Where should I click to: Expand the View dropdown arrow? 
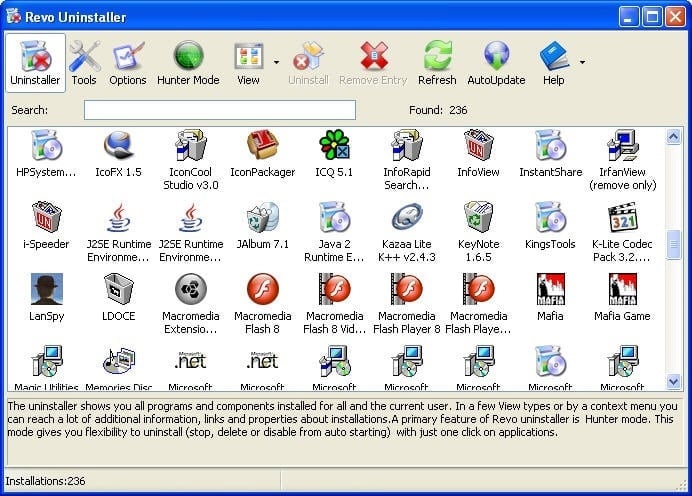[x=276, y=62]
